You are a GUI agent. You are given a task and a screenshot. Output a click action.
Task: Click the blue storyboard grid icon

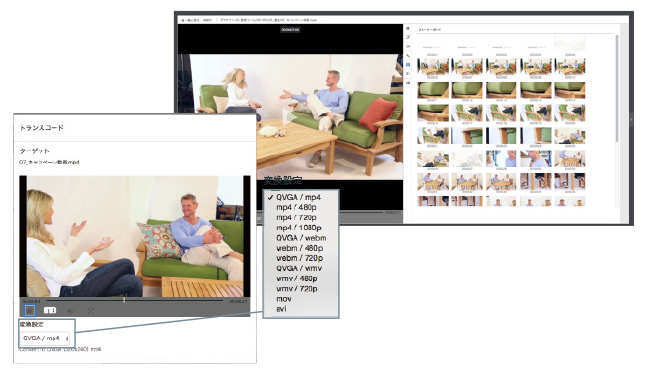[x=408, y=65]
